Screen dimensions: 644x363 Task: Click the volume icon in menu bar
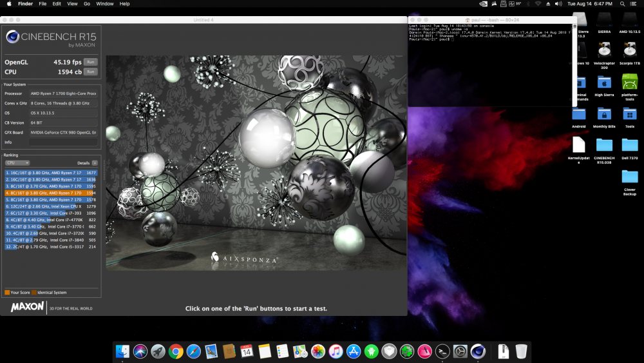(558, 4)
